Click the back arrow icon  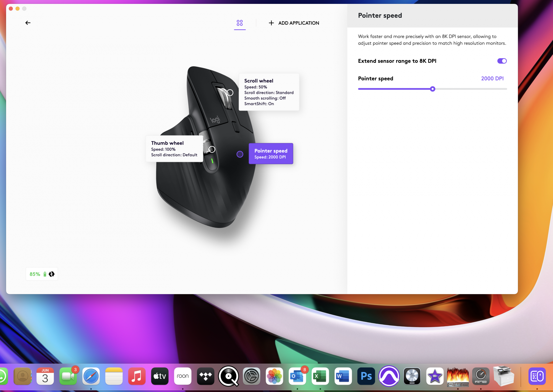pos(28,23)
